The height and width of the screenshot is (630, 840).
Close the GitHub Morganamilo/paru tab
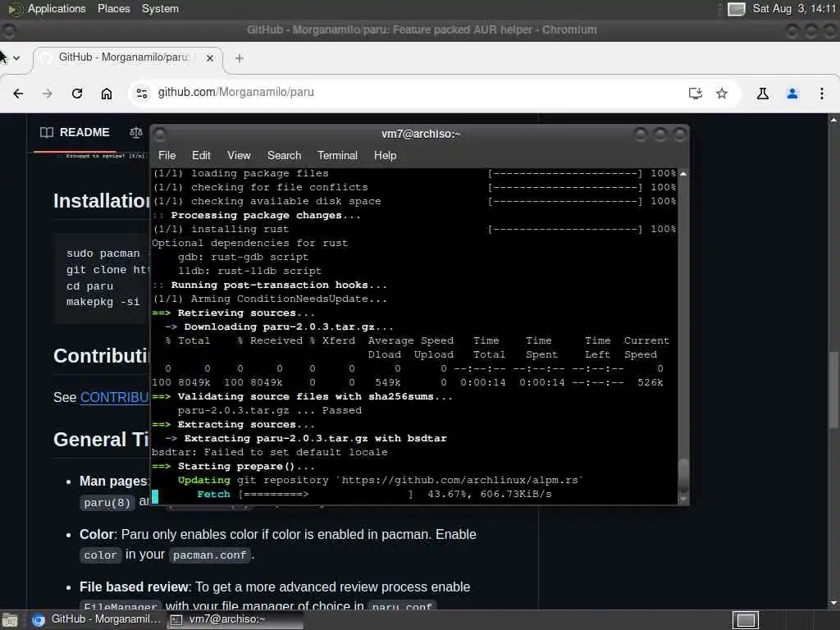(210, 58)
